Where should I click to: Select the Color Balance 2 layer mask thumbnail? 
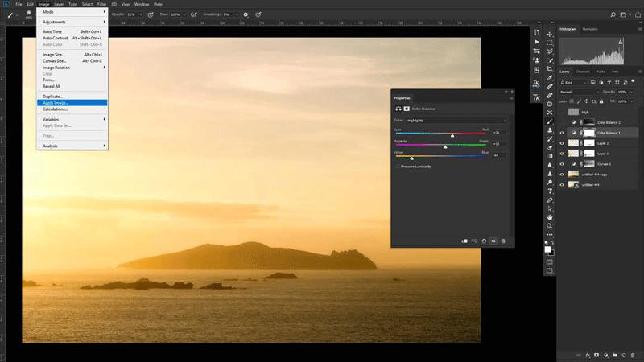pos(589,122)
